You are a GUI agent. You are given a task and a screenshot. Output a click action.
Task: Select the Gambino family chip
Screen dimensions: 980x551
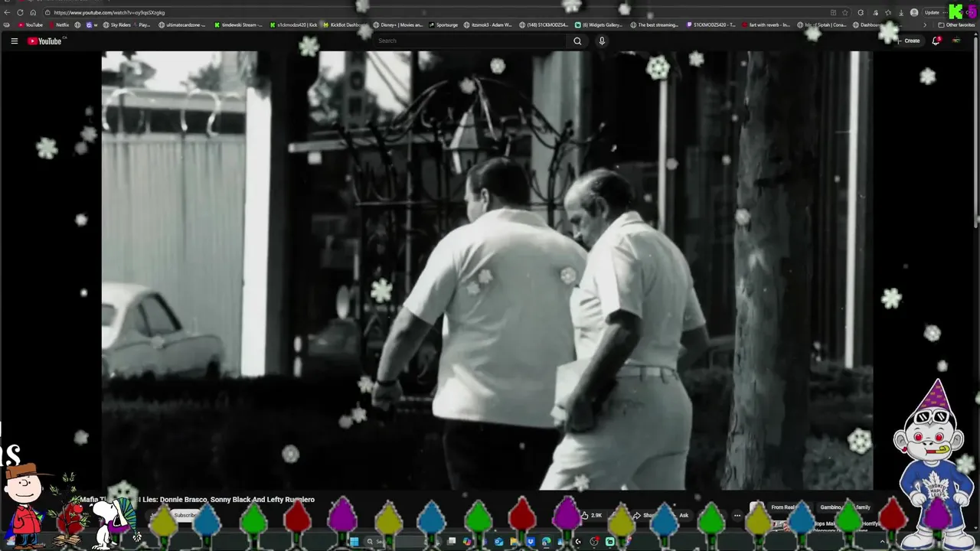point(845,507)
